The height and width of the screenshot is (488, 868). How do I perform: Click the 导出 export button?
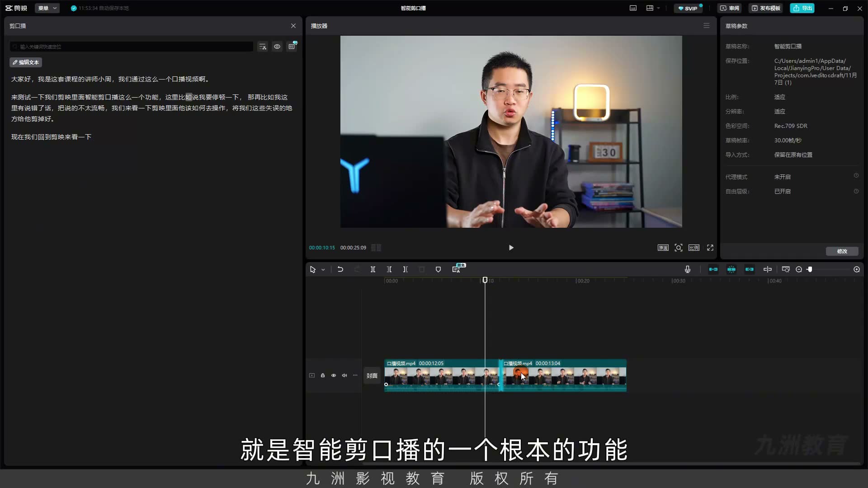(x=802, y=8)
